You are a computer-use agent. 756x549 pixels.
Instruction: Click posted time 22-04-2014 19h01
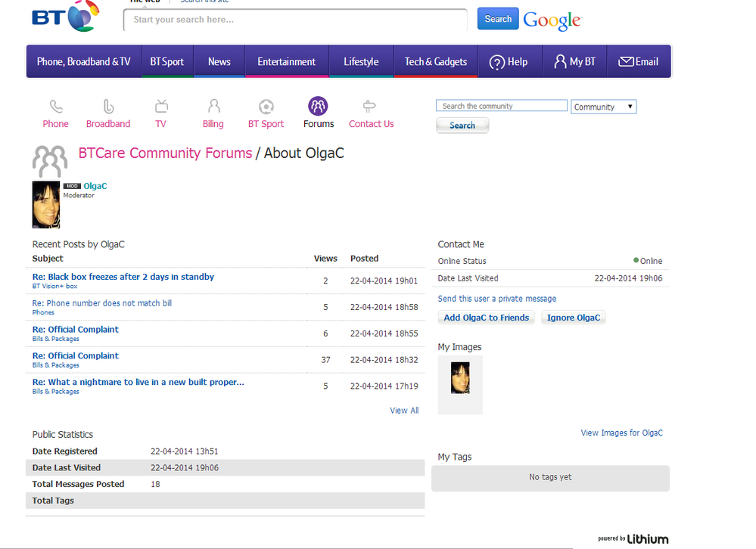point(384,281)
